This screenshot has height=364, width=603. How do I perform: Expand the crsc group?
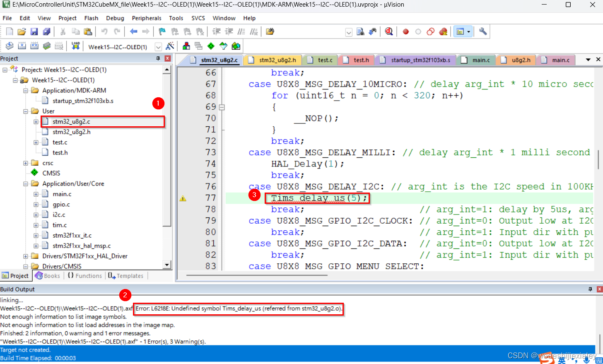[x=26, y=163]
